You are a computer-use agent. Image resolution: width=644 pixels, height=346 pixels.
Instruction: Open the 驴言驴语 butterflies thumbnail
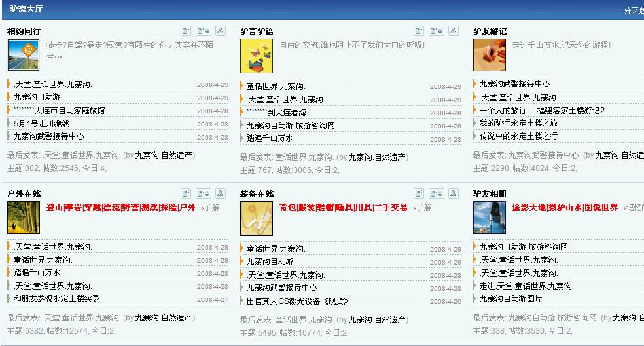[x=257, y=56]
